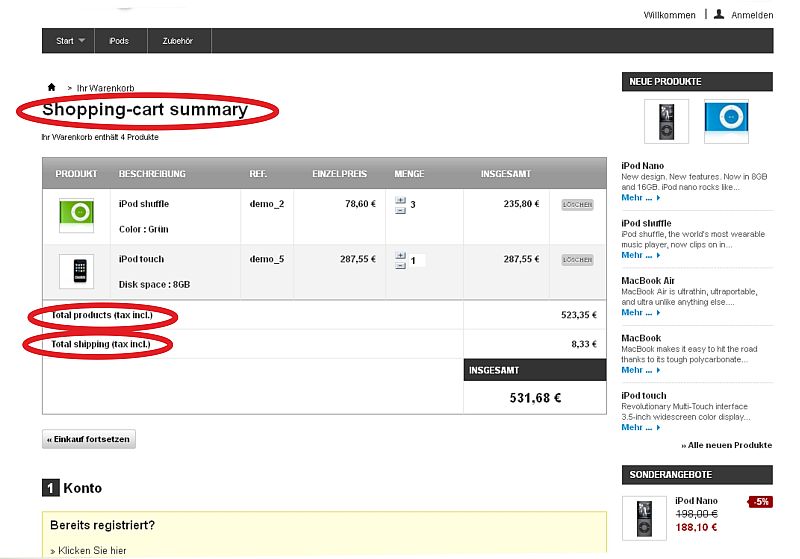Delete iPod shuffle with Löschen button

click(577, 205)
